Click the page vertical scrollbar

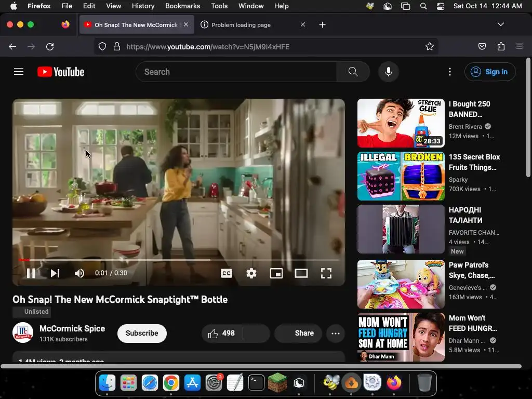coord(528,117)
